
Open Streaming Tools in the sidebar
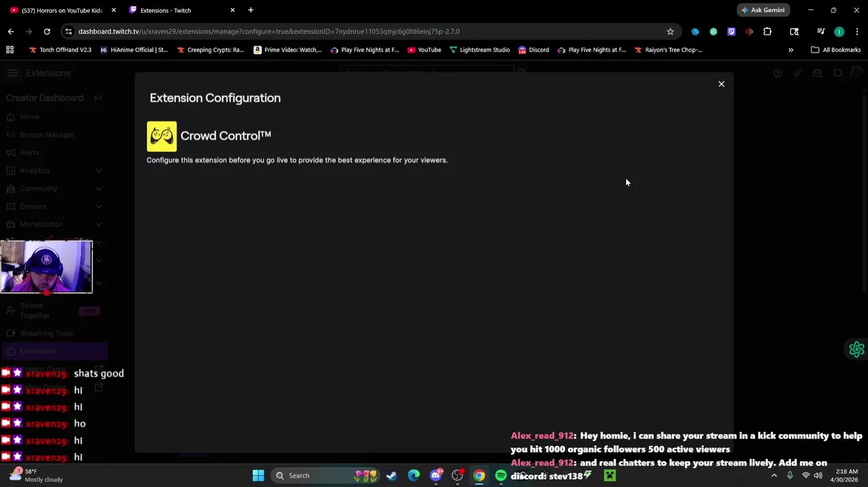[54, 333]
